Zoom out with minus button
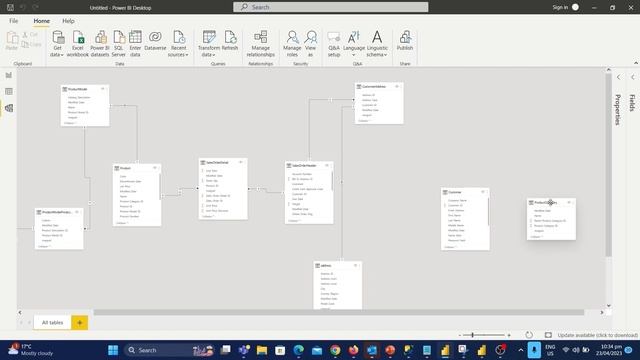640x360 pixels. 460,335
